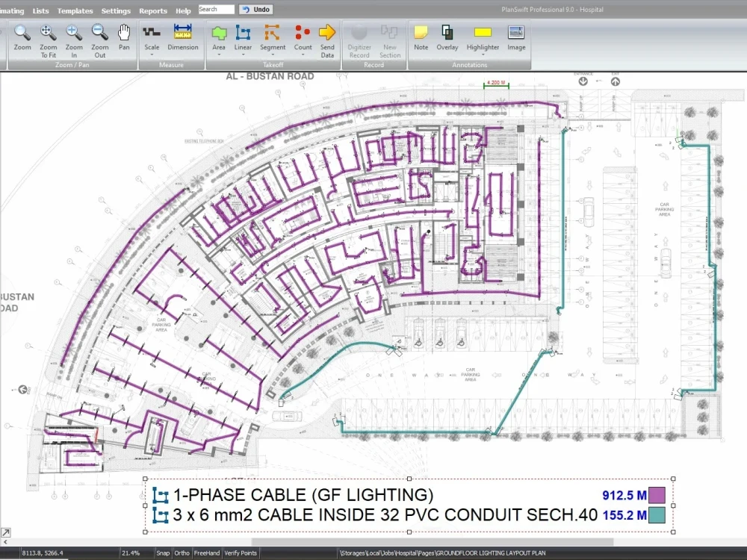Toggle FreeHand mode in status bar
Screen dimensions: 747x560
pyautogui.click(x=207, y=553)
